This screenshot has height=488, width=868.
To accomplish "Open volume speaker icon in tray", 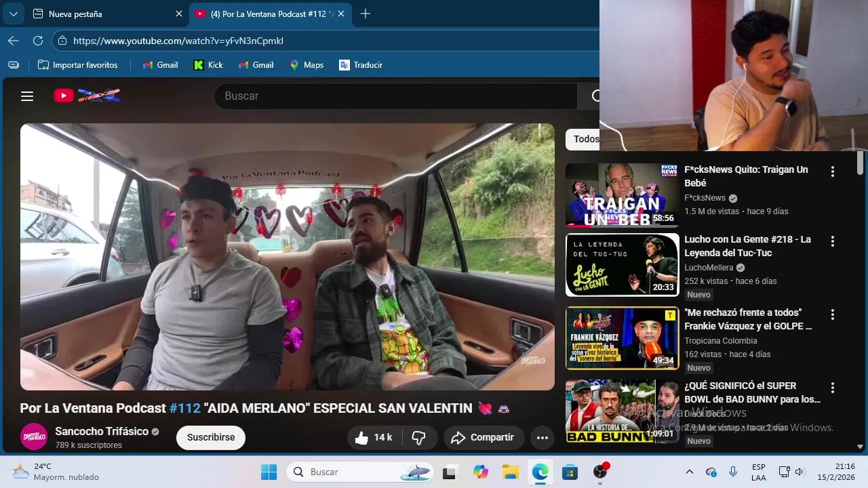I will pos(800,472).
